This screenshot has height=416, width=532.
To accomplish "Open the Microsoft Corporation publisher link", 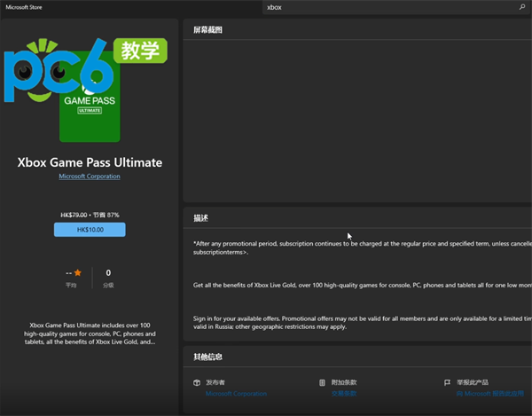I will (236, 394).
